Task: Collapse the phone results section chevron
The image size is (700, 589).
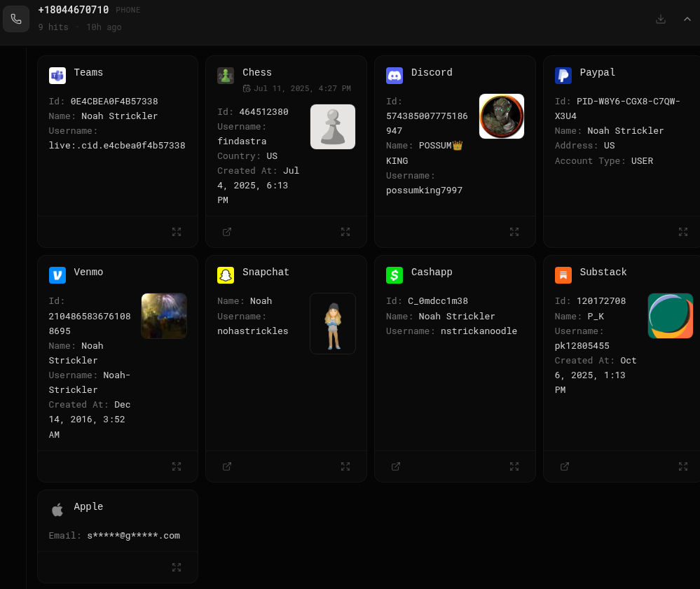Action: point(687,19)
